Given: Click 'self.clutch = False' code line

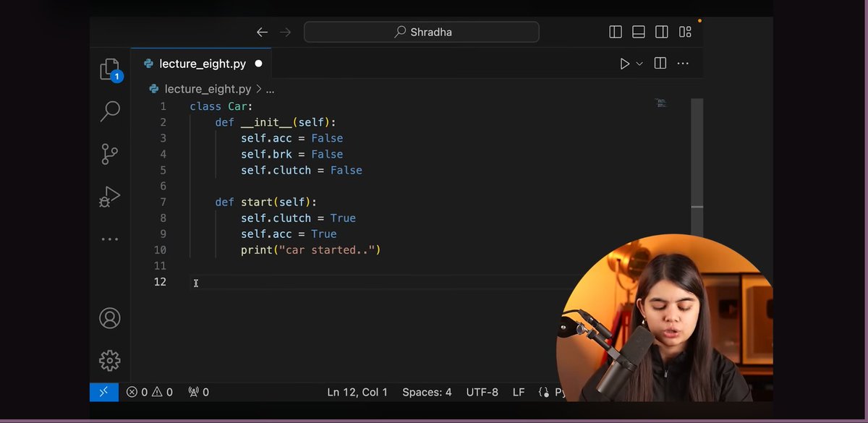Looking at the screenshot, I should coord(302,170).
